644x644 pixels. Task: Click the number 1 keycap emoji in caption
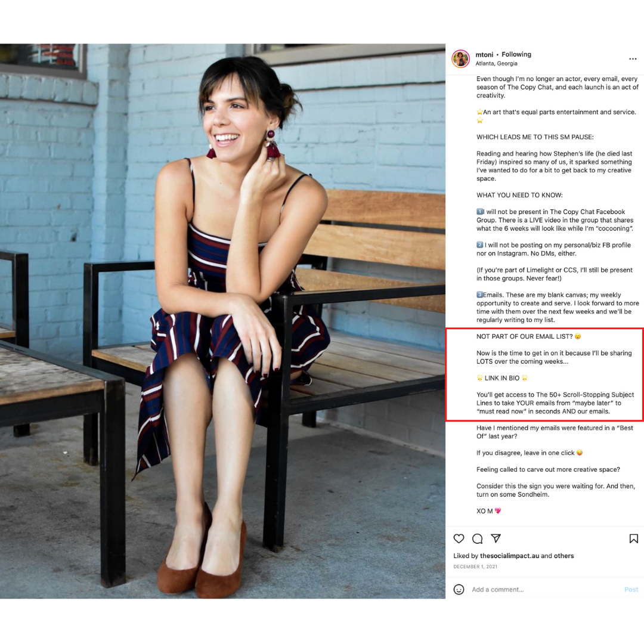tap(479, 212)
